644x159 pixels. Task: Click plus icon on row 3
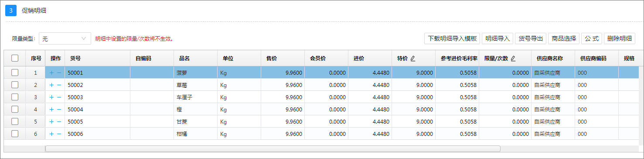click(51, 97)
